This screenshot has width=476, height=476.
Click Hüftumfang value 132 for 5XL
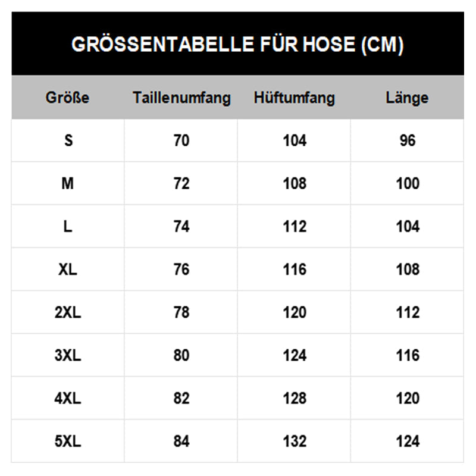point(295,441)
